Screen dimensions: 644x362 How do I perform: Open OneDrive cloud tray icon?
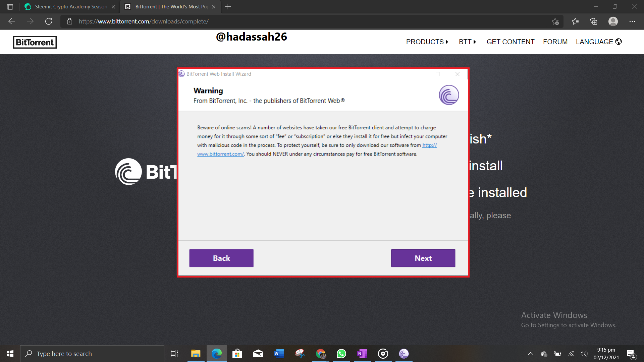(544, 354)
